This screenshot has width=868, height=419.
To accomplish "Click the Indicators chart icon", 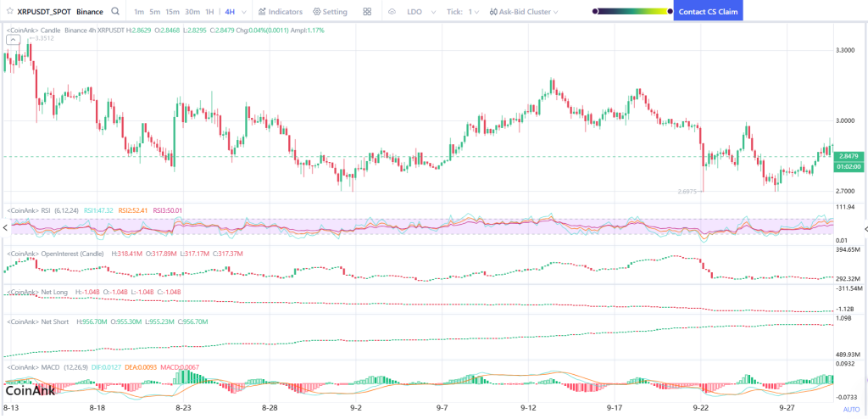I will coord(262,12).
